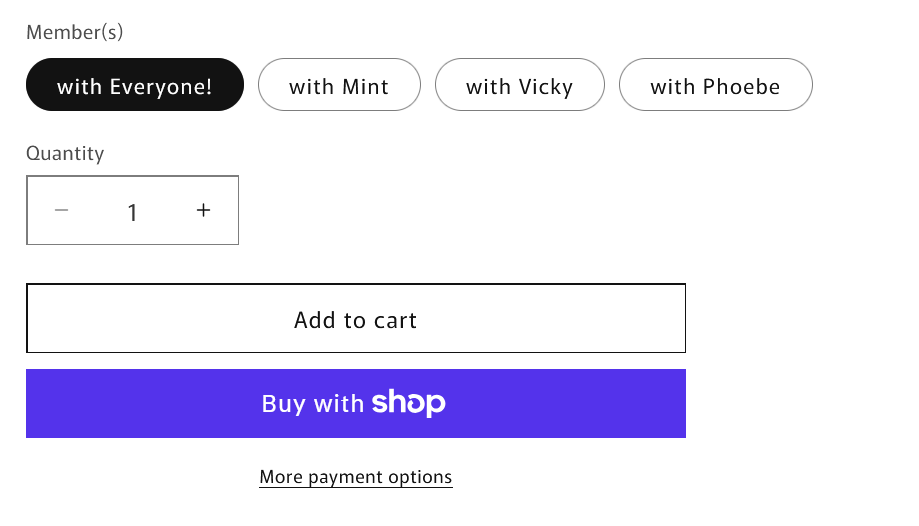Increase quantity with the plus icon
919x526 pixels.
pyautogui.click(x=204, y=211)
